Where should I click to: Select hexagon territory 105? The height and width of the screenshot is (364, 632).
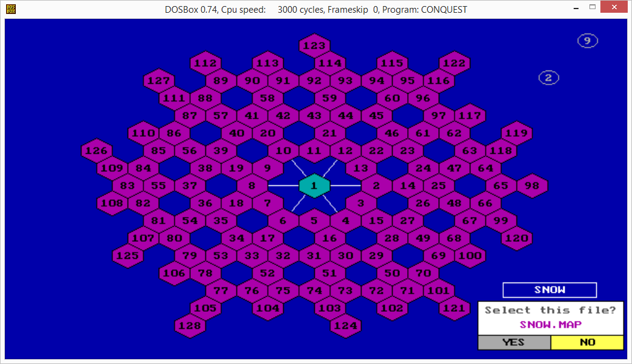click(205, 308)
